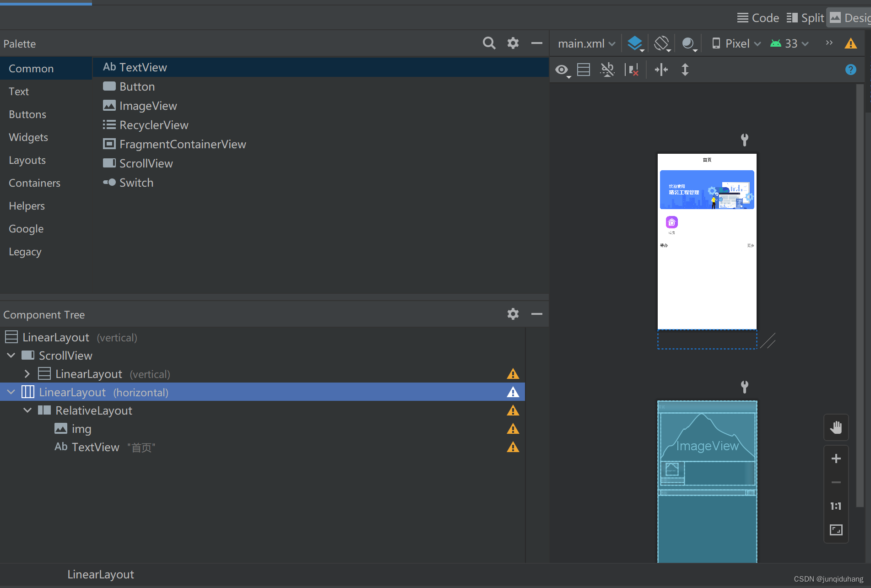Click warning icon on TextView row
871x588 pixels.
click(513, 447)
